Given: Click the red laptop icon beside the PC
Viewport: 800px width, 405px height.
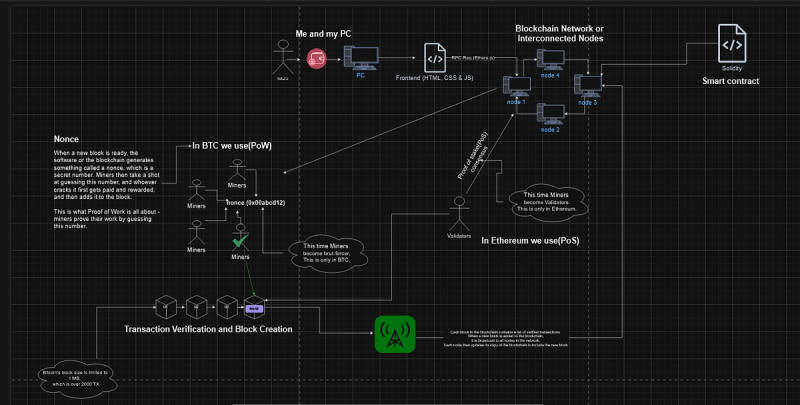Looking at the screenshot, I should [x=317, y=60].
